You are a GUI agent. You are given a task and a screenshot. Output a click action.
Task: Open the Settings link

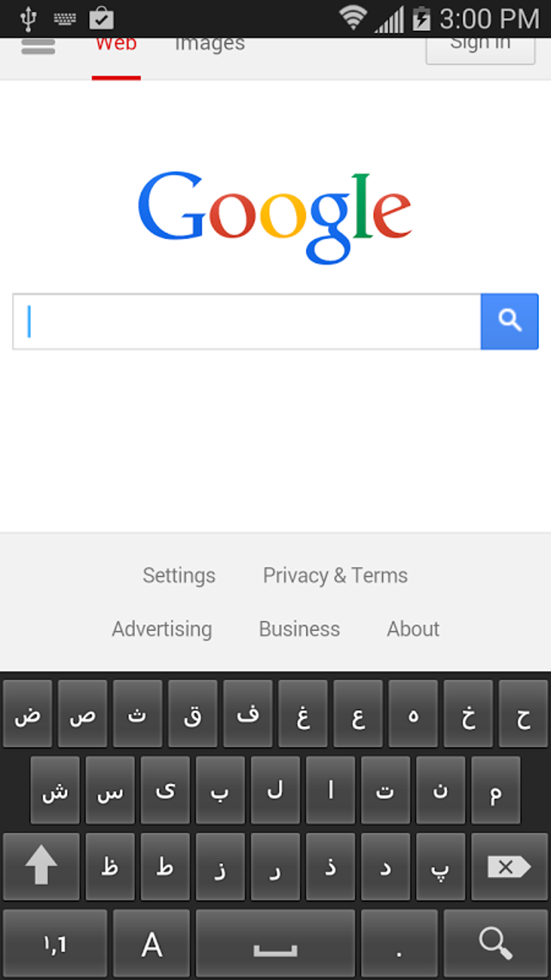coord(179,575)
